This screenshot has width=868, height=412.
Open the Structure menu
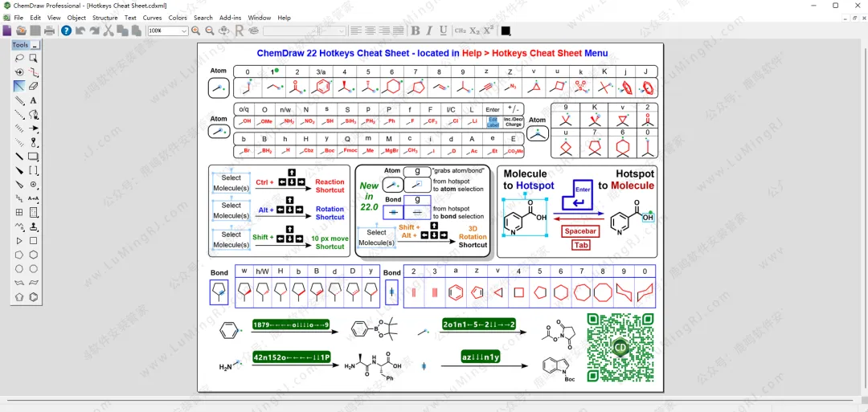coord(104,18)
